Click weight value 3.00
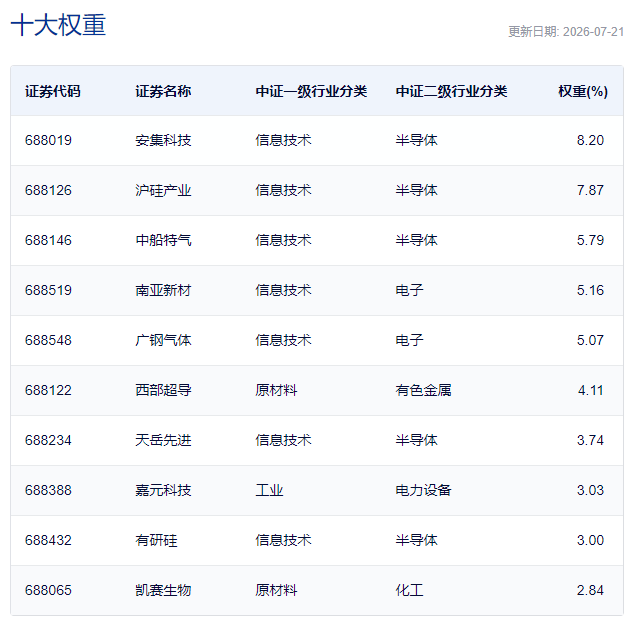This screenshot has width=632, height=619. (x=590, y=540)
